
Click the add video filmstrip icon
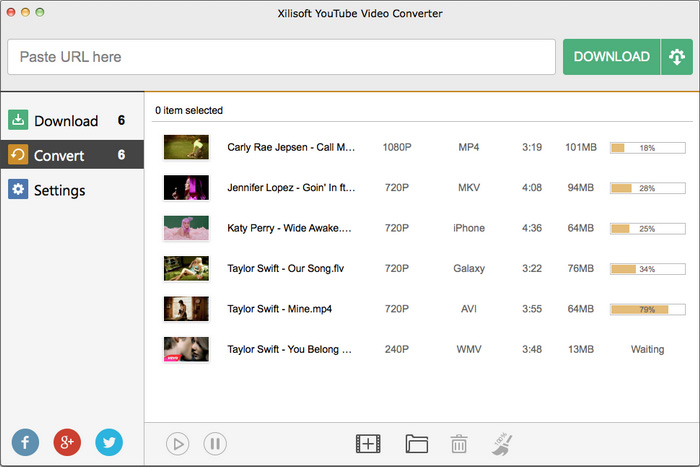pos(369,443)
